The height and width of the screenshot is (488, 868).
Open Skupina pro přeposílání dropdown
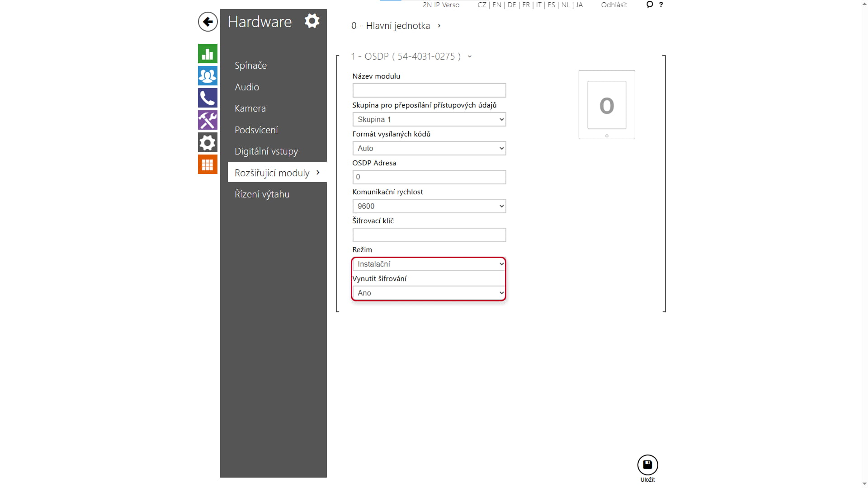click(429, 119)
